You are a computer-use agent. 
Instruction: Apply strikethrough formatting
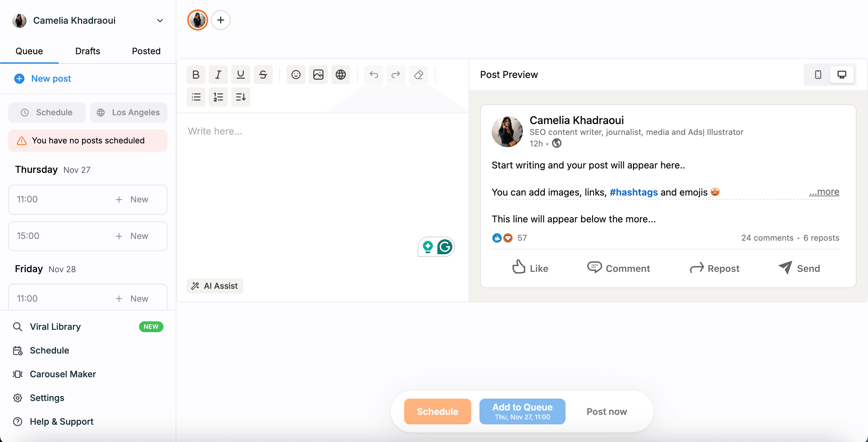point(263,75)
